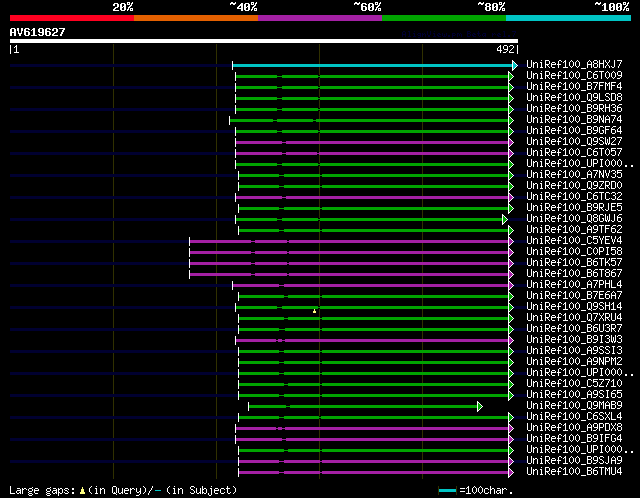This screenshot has width=640, height=498.
Task: Click the UniRef100_A9TF62 label
Action: click(x=574, y=230)
